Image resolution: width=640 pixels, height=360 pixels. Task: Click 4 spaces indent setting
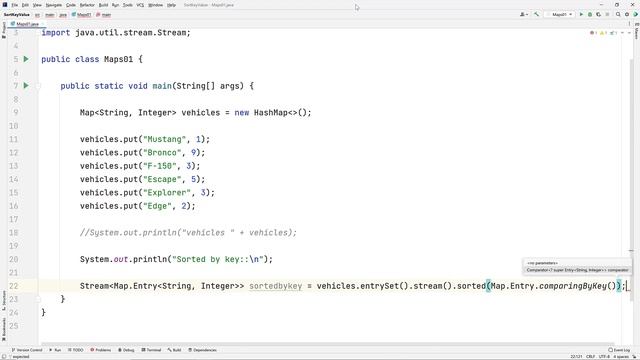click(620, 357)
